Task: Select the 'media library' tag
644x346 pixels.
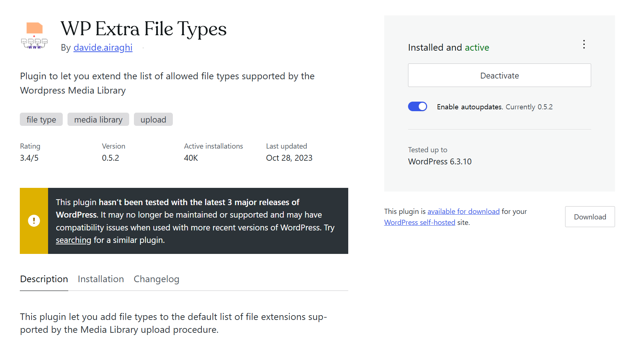Action: (98, 120)
